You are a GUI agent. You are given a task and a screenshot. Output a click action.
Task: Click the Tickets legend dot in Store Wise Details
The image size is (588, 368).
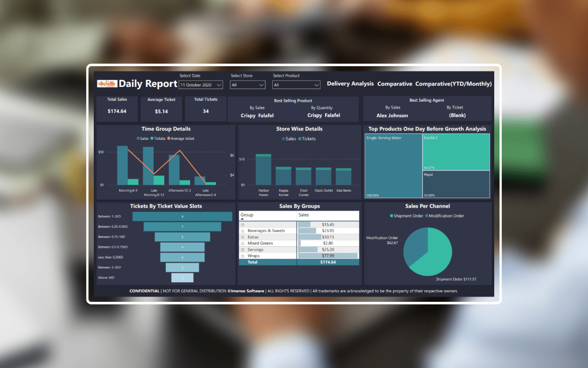[x=300, y=139]
